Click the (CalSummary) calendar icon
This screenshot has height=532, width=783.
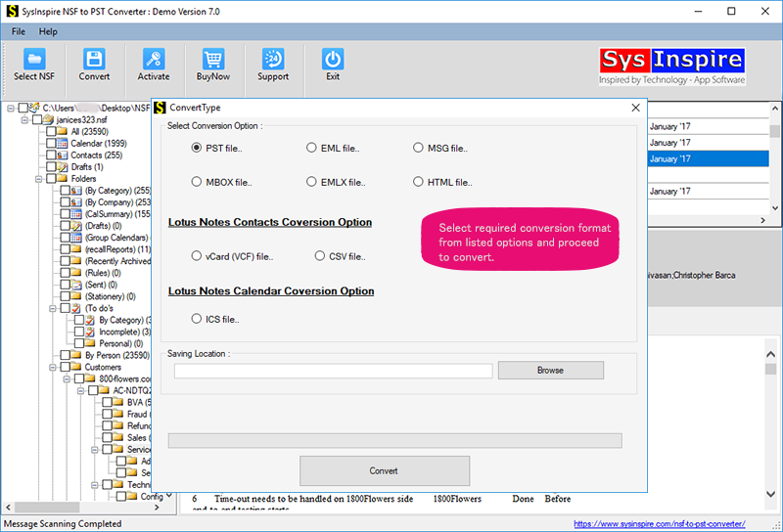click(x=76, y=214)
